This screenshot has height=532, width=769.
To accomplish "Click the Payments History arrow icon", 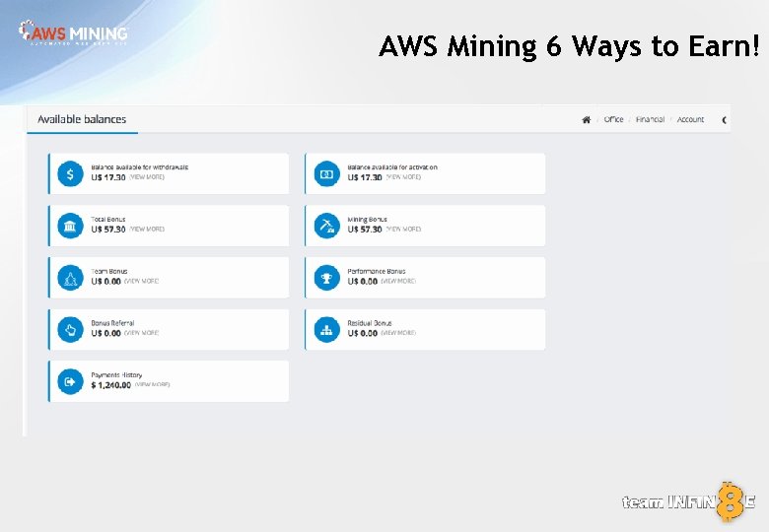I will point(70,381).
